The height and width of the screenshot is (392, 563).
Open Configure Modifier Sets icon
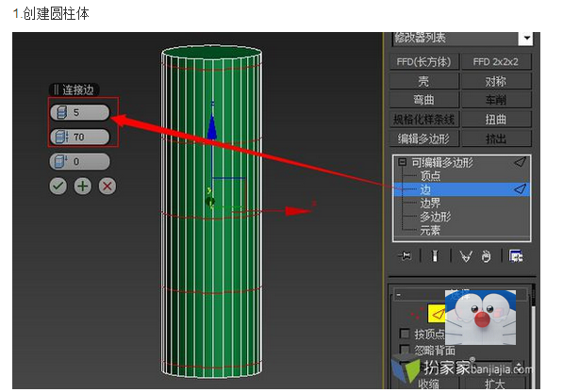(516, 256)
